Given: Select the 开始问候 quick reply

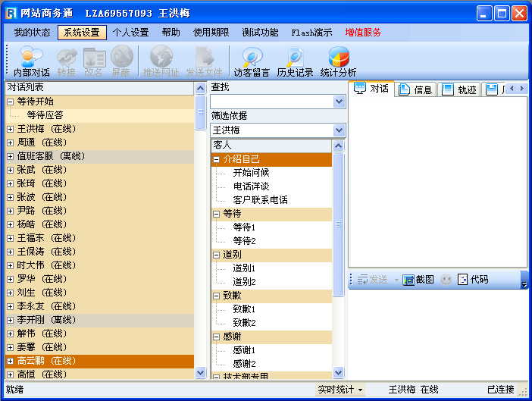Looking at the screenshot, I should click(x=251, y=173).
